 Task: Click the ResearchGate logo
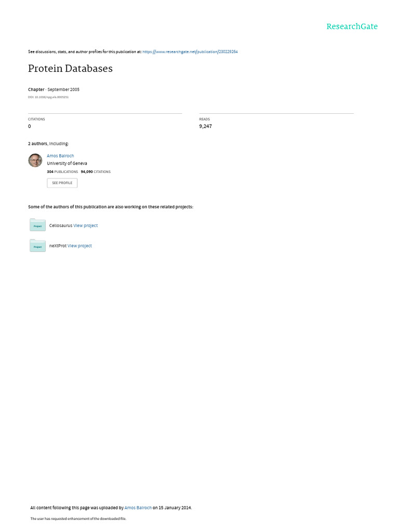click(352, 26)
